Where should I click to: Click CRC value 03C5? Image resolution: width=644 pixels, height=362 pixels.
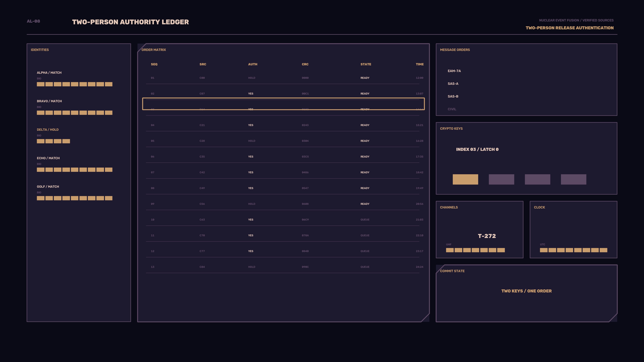click(305, 157)
